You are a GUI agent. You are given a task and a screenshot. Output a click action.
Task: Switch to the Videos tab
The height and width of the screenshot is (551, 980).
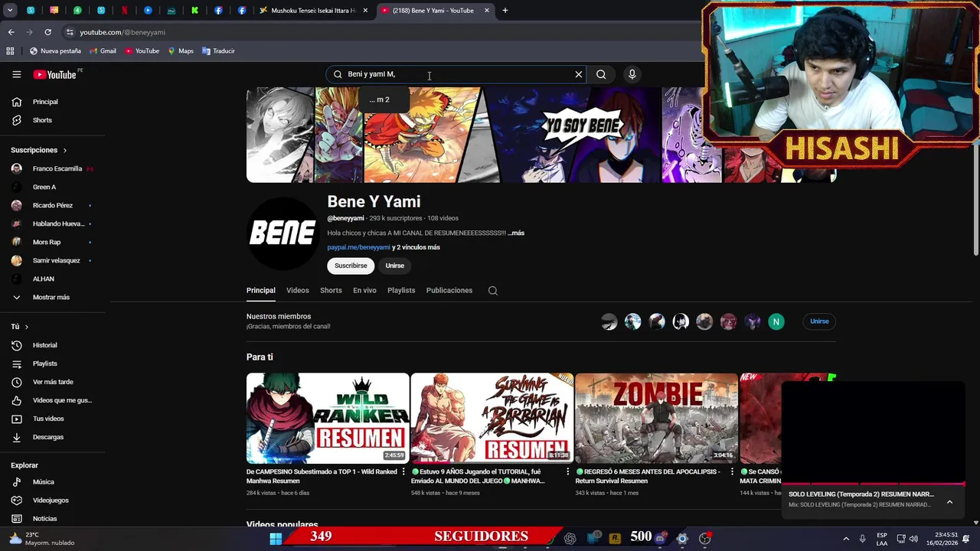point(298,291)
